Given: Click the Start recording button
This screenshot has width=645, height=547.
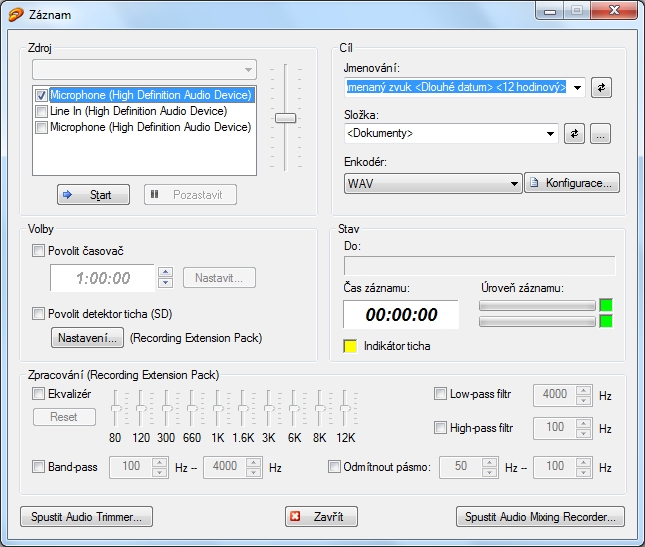Looking at the screenshot, I should tap(93, 195).
